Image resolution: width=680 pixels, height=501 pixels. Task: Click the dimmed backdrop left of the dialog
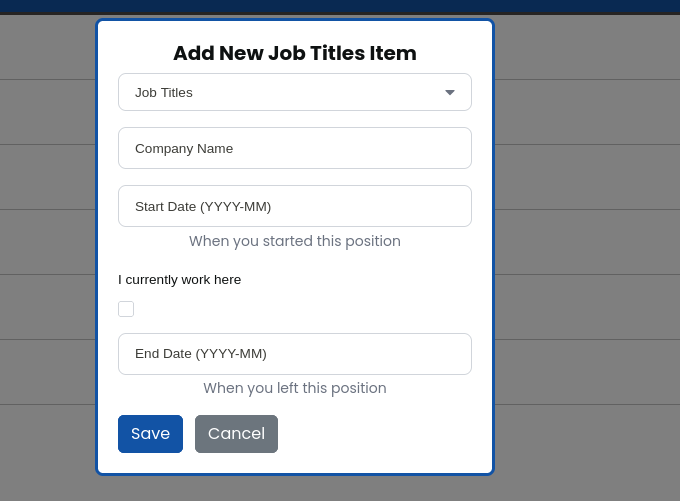point(47,250)
